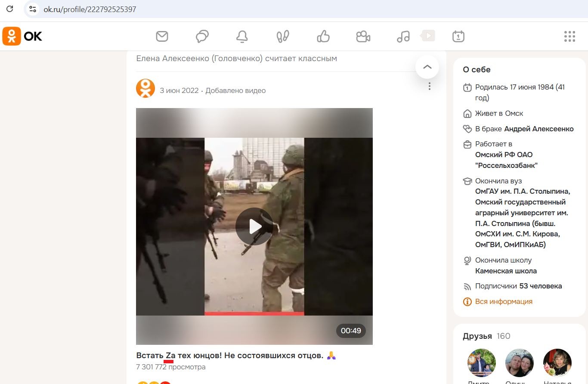588x384 pixels.
Task: Click the OK logo to go home
Action: tap(22, 36)
